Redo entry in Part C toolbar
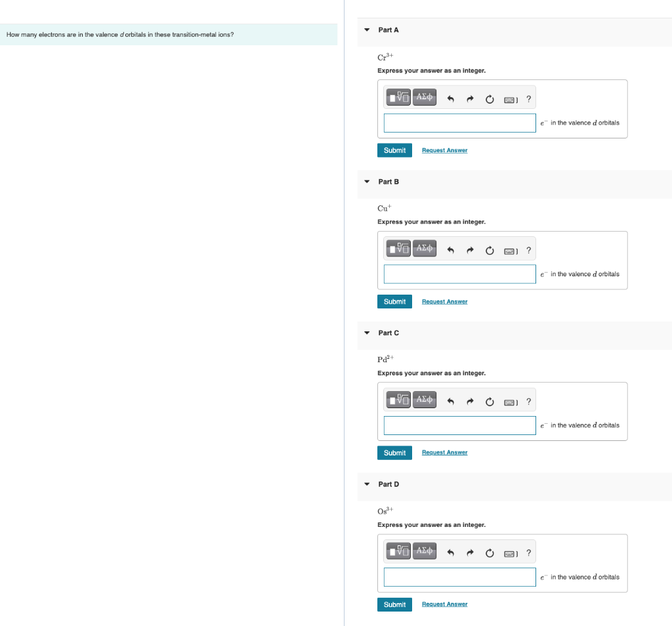 click(x=470, y=402)
